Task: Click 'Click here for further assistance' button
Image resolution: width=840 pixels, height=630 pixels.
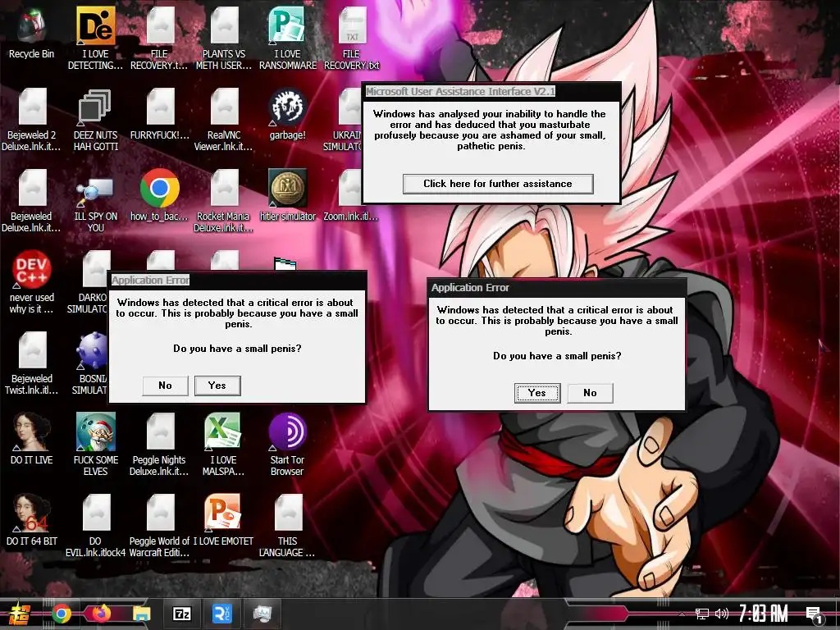Action: click(x=498, y=184)
